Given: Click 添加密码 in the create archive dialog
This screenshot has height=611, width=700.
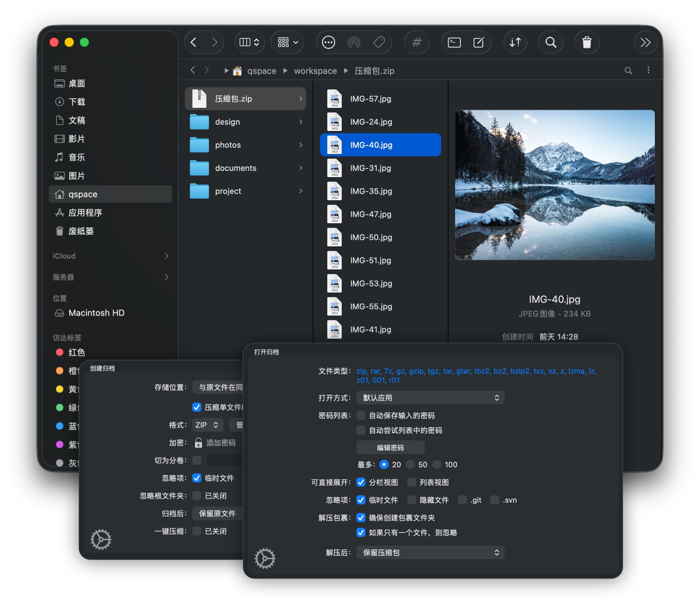Looking at the screenshot, I should [x=221, y=442].
